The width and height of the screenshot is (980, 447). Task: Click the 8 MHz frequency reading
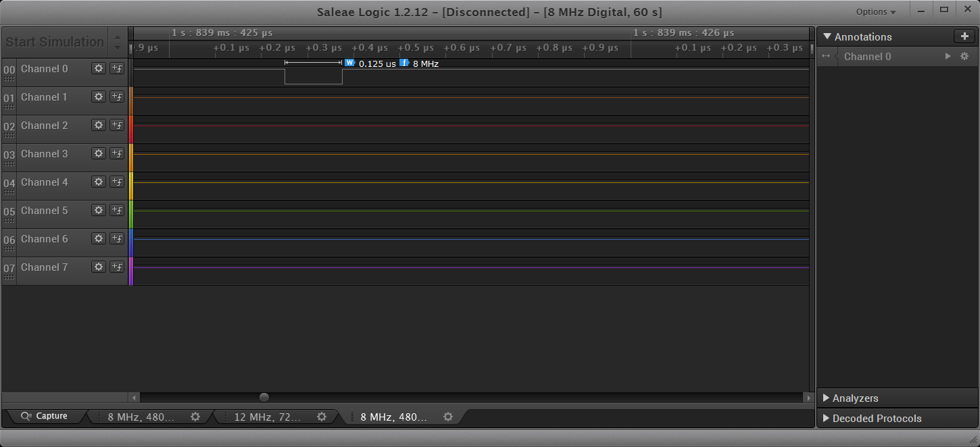[x=426, y=64]
